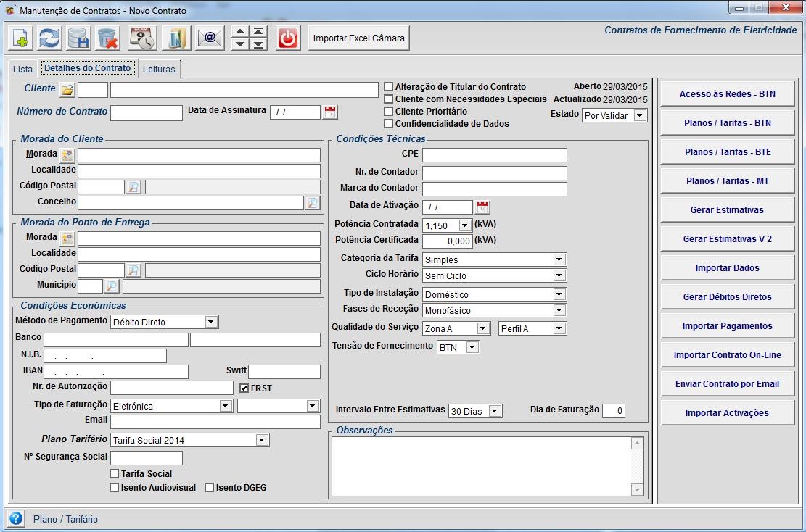Click the email envelope toolbar icon

(x=210, y=38)
